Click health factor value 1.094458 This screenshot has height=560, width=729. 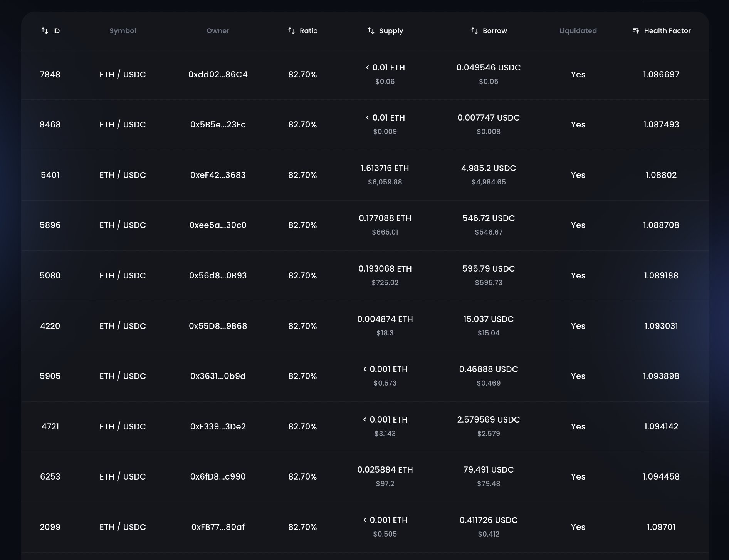click(x=661, y=477)
